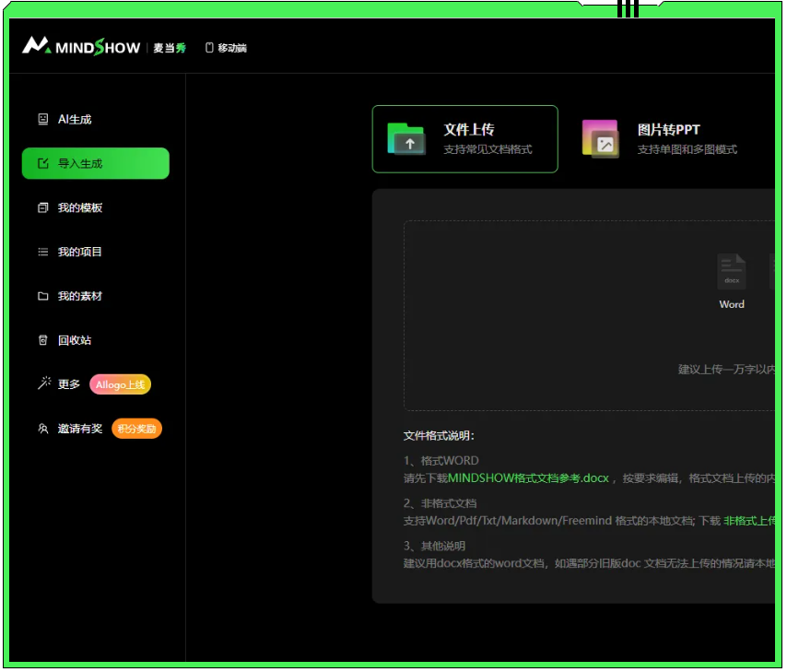Screen dimensions: 787x672
Task: Click the 导入生成 import icon
Action: (x=43, y=163)
